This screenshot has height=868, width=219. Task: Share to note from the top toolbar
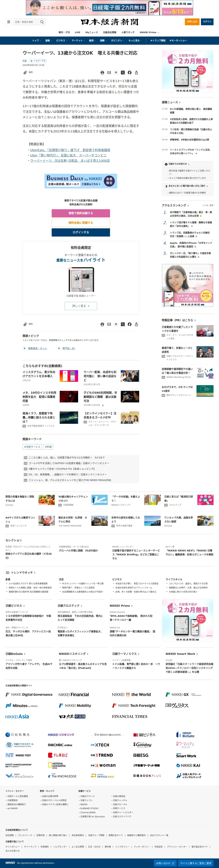coord(116,72)
